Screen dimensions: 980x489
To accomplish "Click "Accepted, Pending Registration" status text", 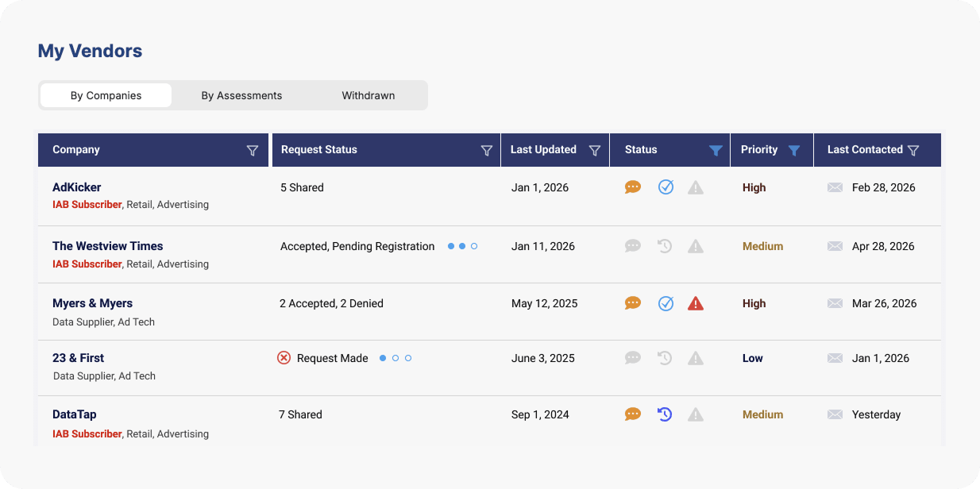I will tap(357, 246).
